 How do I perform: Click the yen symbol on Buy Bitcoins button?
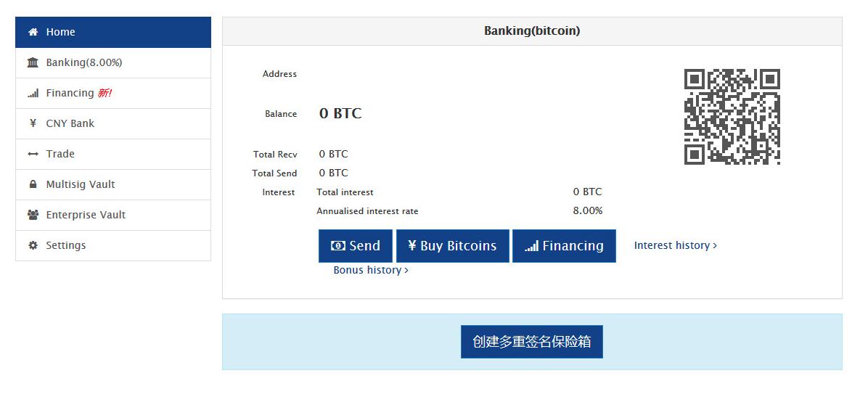[412, 246]
